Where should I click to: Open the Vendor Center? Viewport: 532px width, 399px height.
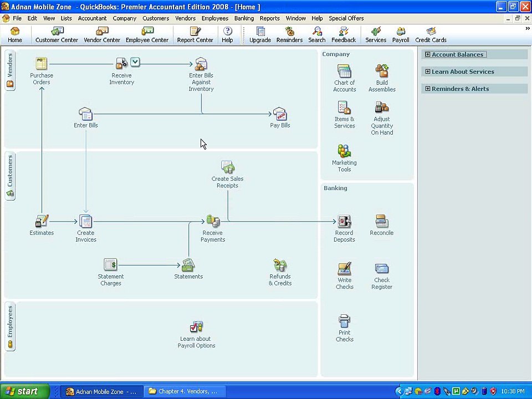click(x=102, y=35)
